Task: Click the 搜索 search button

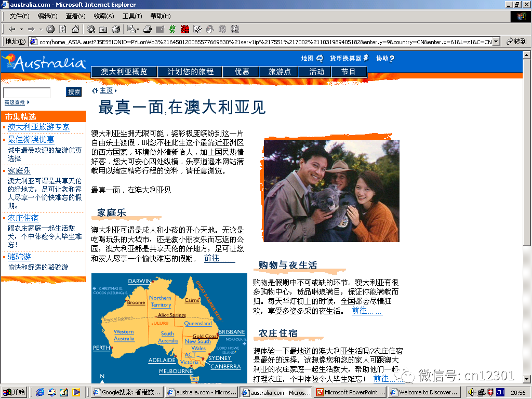Action: click(74, 91)
